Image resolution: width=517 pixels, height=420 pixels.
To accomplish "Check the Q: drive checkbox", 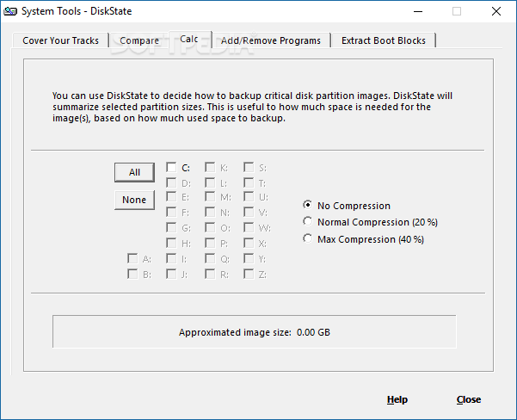I will 210,258.
